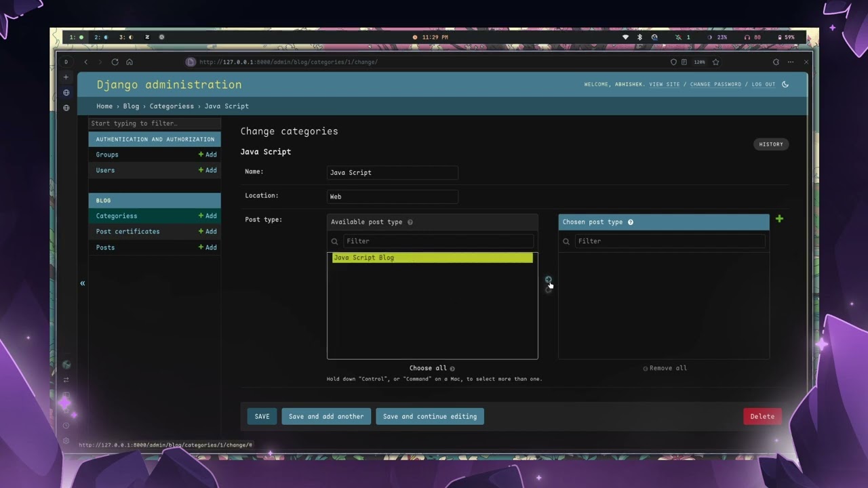The width and height of the screenshot is (868, 488).
Task: Go to Home in the breadcrumb
Action: pyautogui.click(x=104, y=106)
